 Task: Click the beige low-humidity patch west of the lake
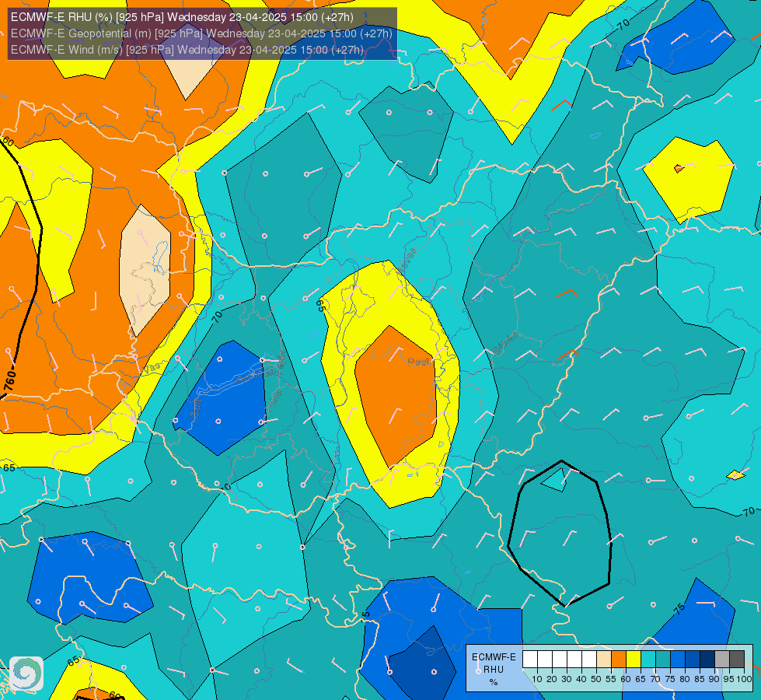coord(145,270)
